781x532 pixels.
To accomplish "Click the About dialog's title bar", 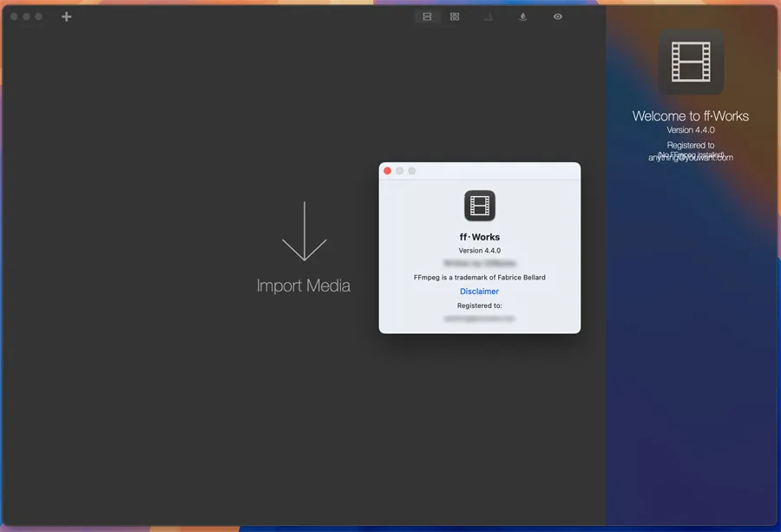I will (x=495, y=171).
